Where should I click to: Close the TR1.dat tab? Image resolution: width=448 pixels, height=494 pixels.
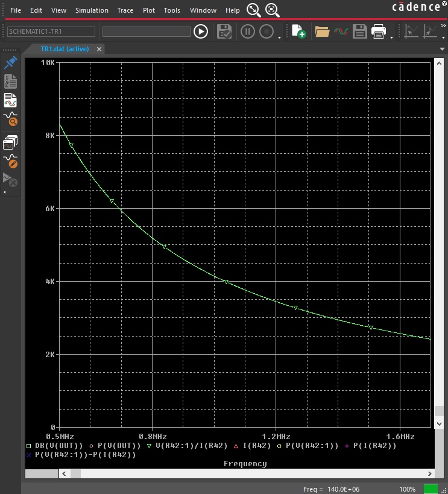tap(99, 49)
